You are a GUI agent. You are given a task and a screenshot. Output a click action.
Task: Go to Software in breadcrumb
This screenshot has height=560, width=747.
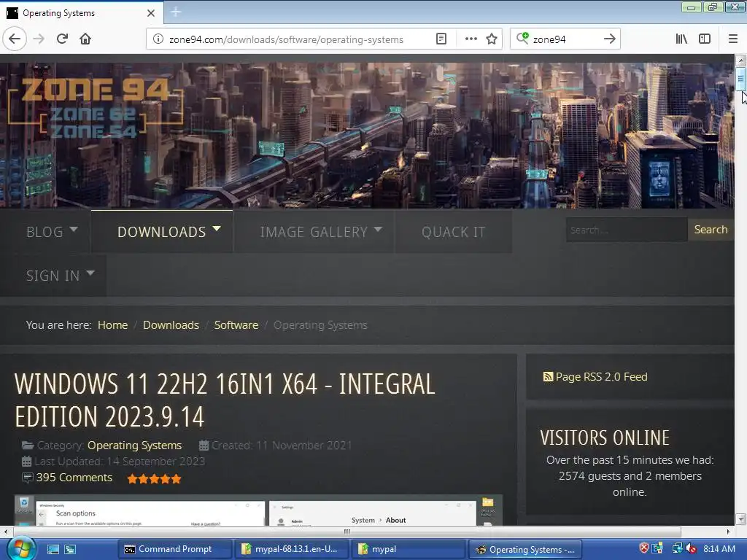coord(236,324)
